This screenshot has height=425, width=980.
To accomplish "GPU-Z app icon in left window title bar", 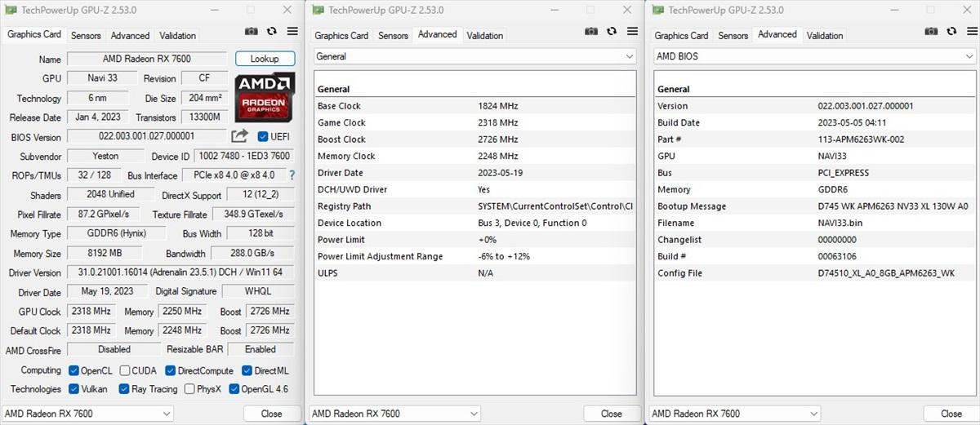I will coord(11,10).
